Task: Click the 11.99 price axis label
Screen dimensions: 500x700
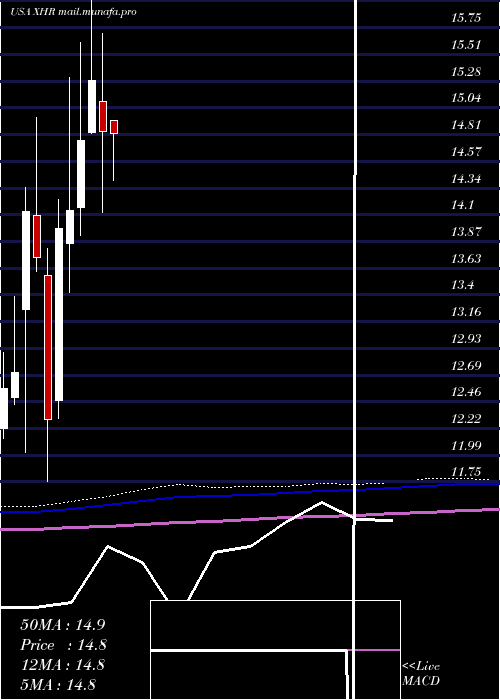Action: coord(466,445)
